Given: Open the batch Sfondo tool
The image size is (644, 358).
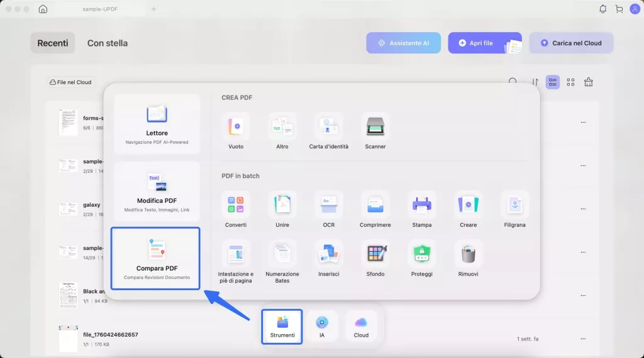Looking at the screenshot, I should point(375,258).
